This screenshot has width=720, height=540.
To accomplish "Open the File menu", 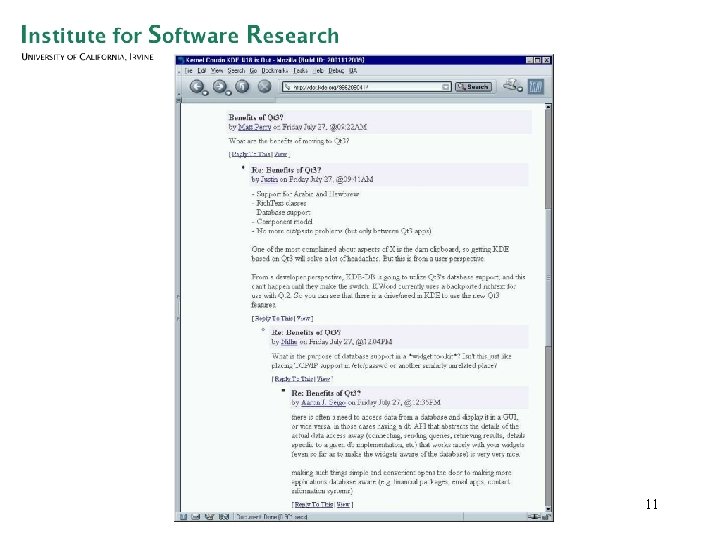I will coord(188,71).
